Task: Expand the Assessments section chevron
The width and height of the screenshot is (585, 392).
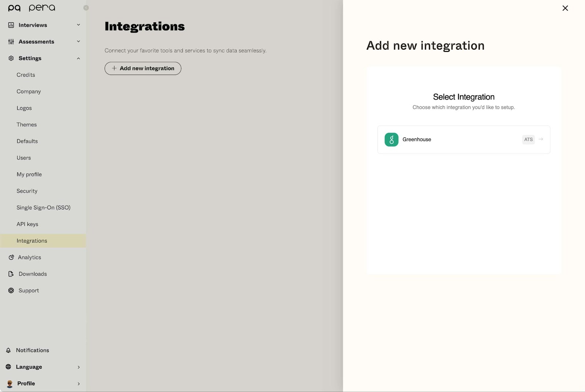Action: [x=78, y=42]
